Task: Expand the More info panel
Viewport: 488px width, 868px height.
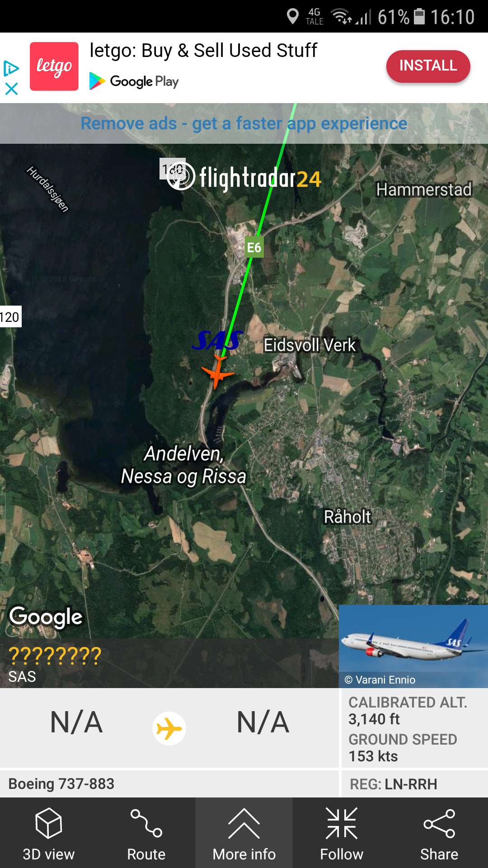Action: point(244,833)
